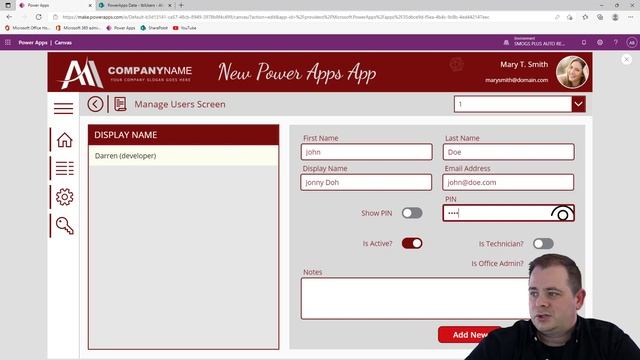Viewport: 640px width, 360px height.
Task: Click Power Apps title in purple bar
Action: click(33, 42)
